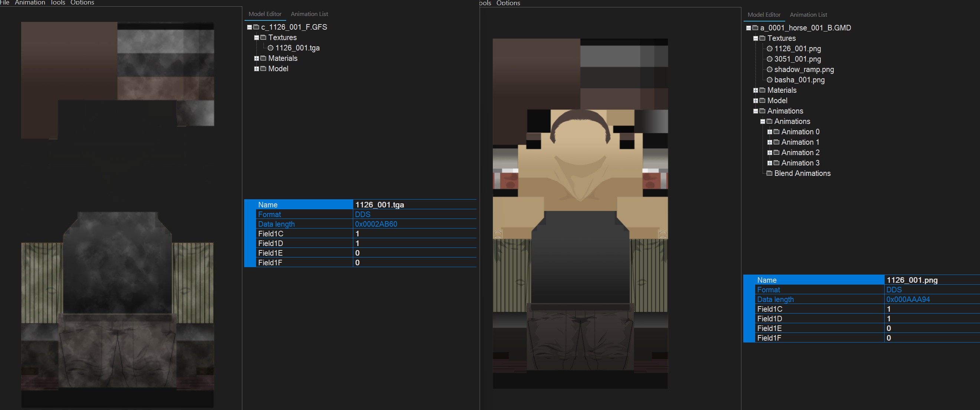Select 1126_001.png texture circle icon

(770, 49)
